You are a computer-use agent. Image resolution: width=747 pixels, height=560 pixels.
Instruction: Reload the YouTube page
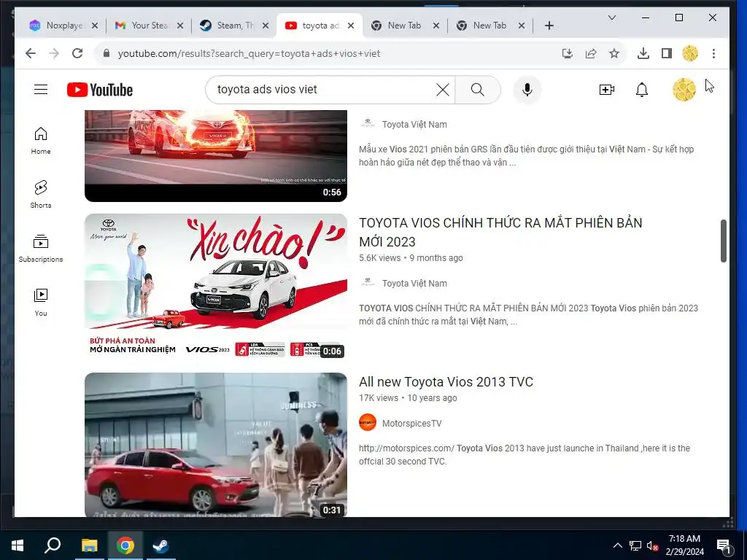click(x=77, y=53)
